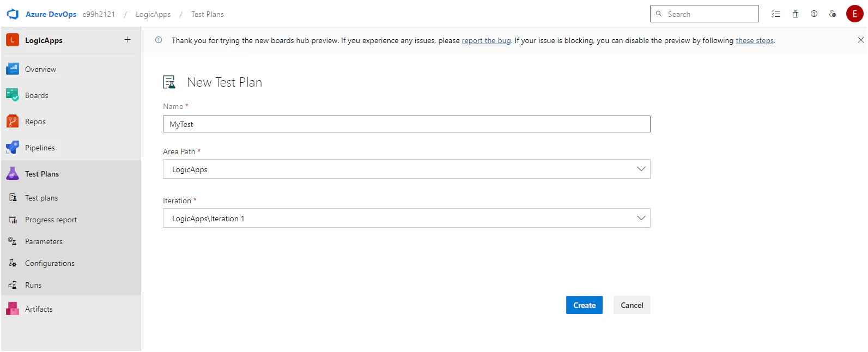
Task: Click the Create button
Action: [584, 305]
